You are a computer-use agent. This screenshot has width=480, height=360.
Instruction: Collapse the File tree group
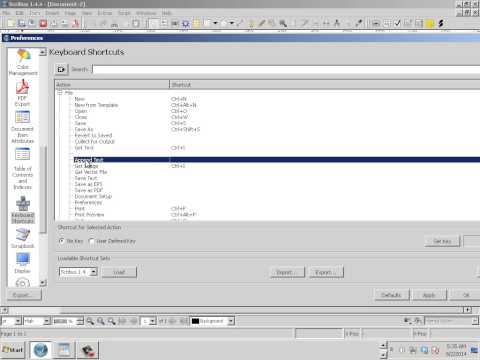(x=60, y=93)
